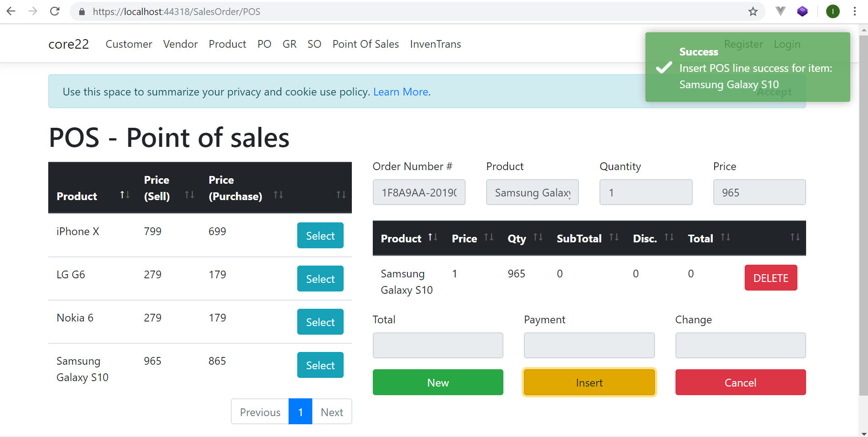
Task: Select the iPhone X product
Action: 320,236
